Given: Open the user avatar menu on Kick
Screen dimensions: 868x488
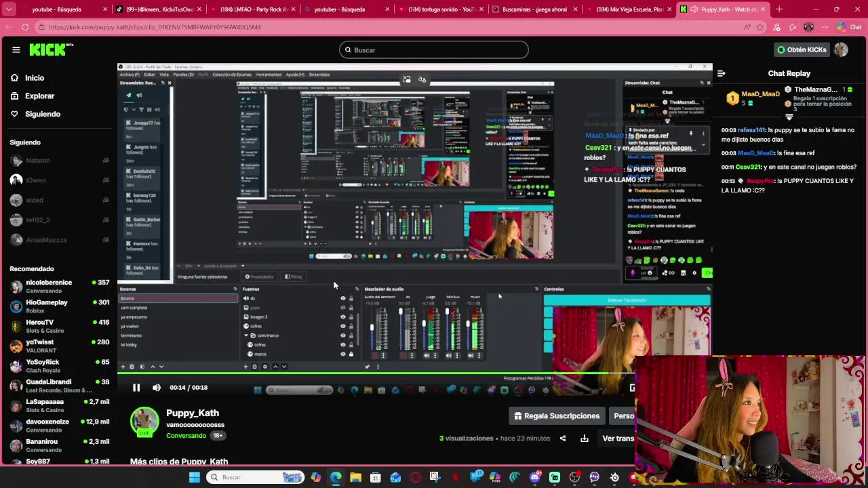Looking at the screenshot, I should (x=841, y=49).
